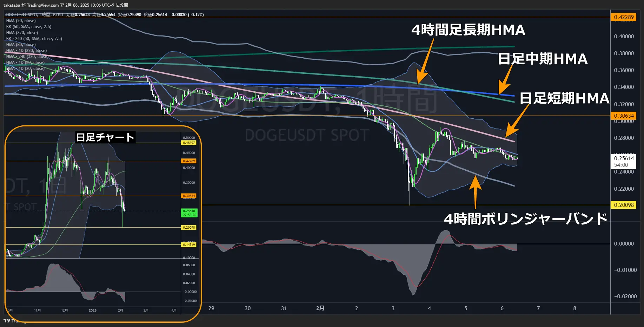Select the HMA (320, close) indicator legend
Image resolution: width=644 pixels, height=327 pixels.
(22, 33)
